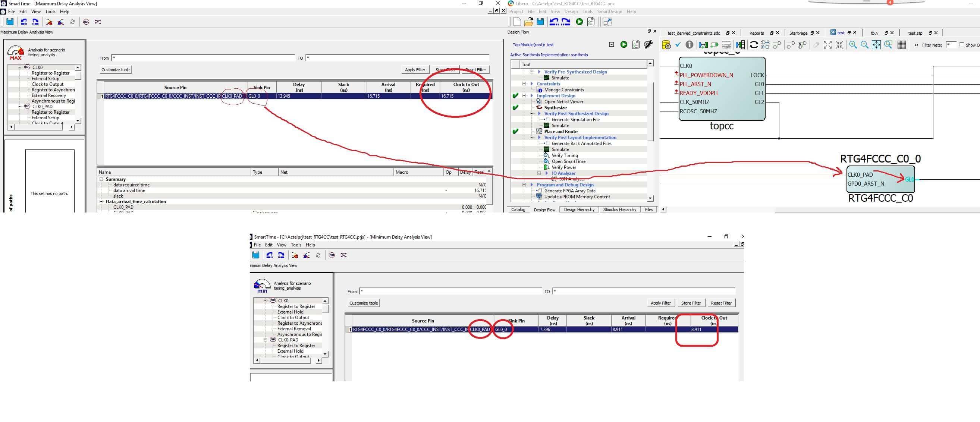Click Customize table button in Maximum Delay view
The width and height of the screenshot is (980, 422).
tap(116, 70)
